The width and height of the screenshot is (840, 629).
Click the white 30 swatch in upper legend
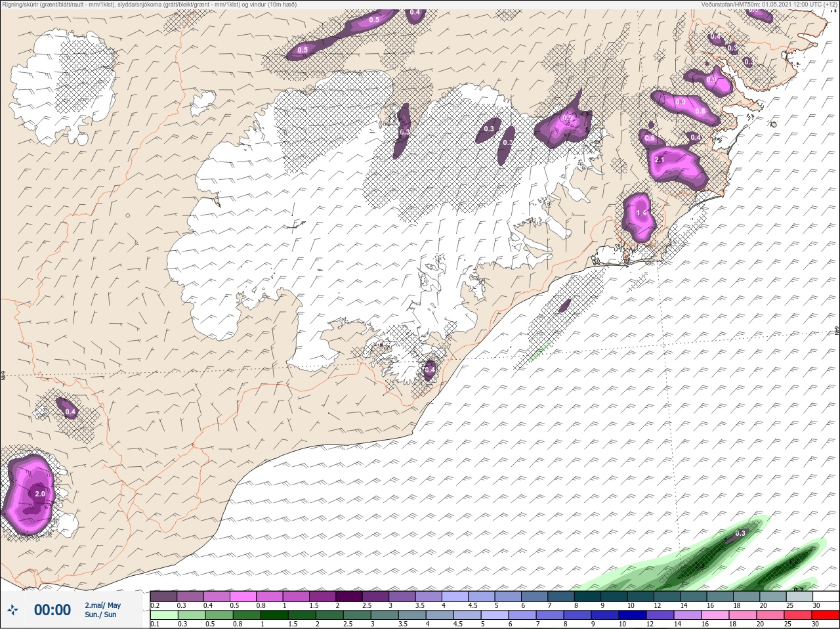point(826,596)
